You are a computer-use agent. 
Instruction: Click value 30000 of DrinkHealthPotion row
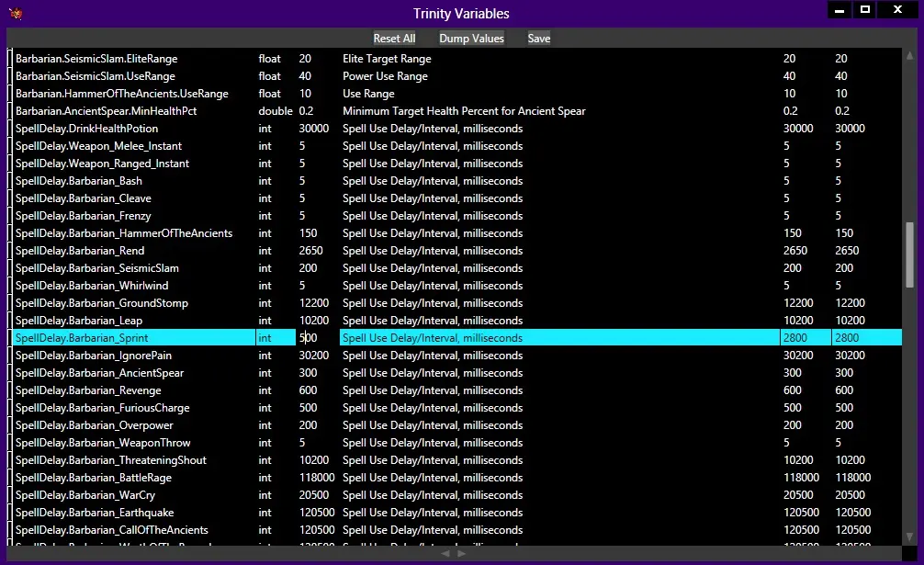click(313, 129)
